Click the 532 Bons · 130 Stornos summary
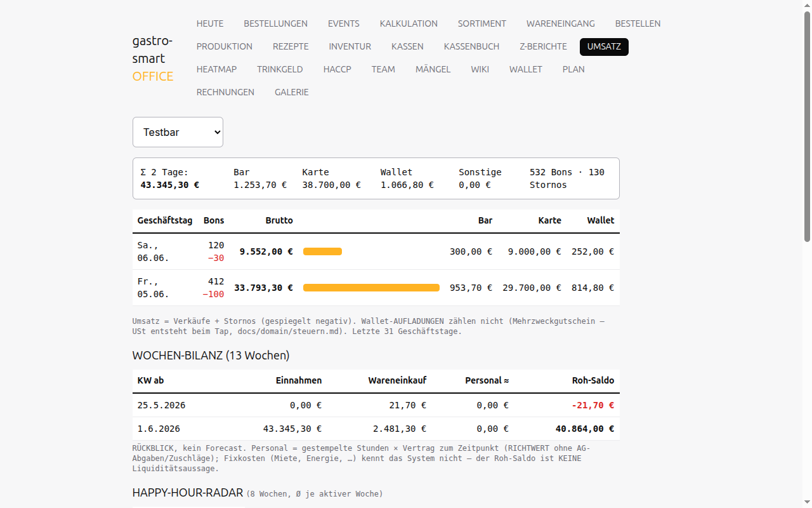Screen dimensions: 812x508 (x=567, y=178)
